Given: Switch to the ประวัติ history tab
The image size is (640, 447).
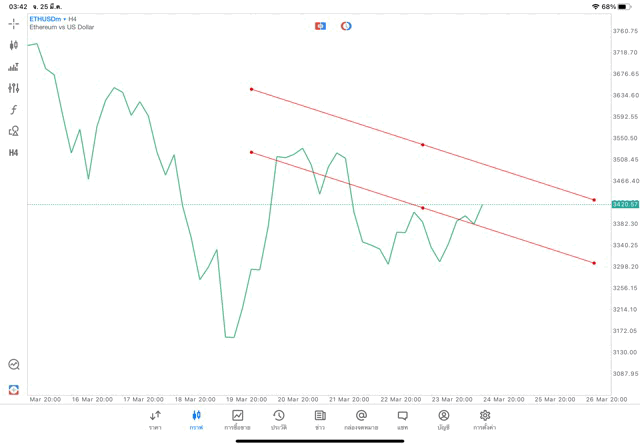Looking at the screenshot, I should coord(278,419).
